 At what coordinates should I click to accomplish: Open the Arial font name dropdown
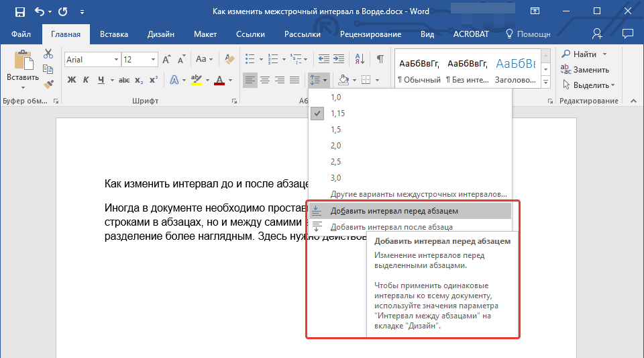point(117,60)
